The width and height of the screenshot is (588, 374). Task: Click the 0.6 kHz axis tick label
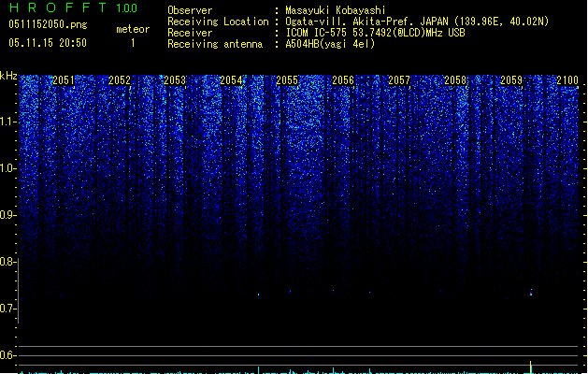7,355
